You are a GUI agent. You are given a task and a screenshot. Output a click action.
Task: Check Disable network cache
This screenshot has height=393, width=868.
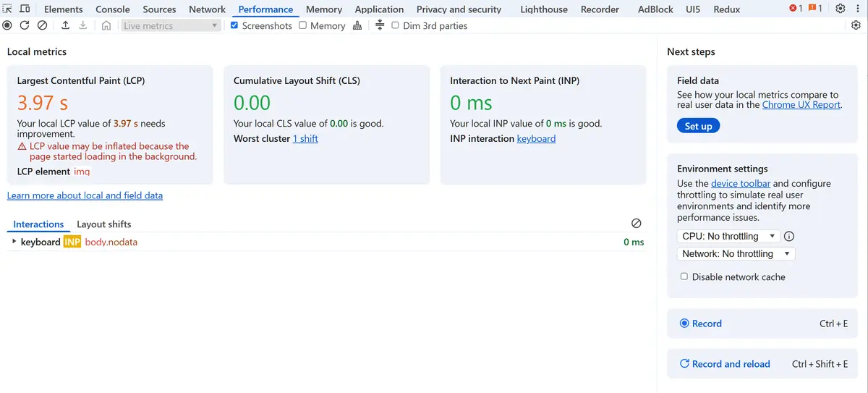[684, 276]
